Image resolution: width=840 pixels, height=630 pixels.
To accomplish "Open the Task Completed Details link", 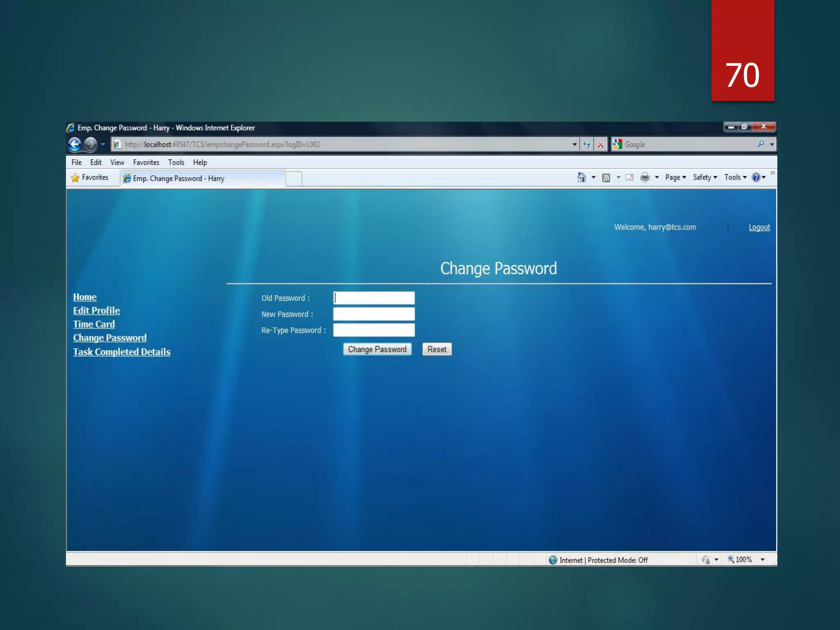I will point(121,352).
